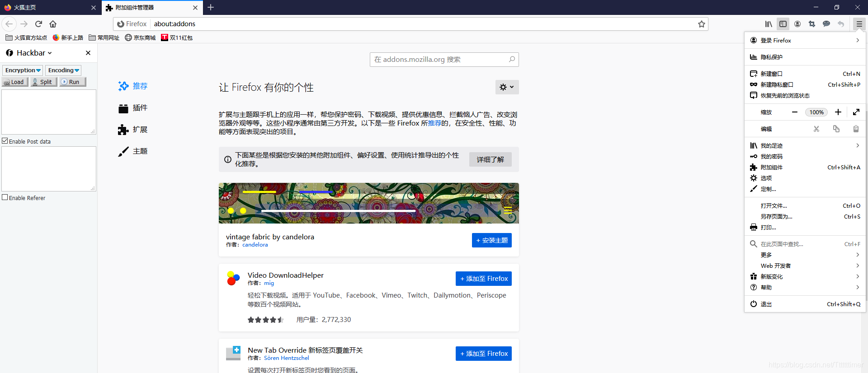Click the copy icon in edit row
The height and width of the screenshot is (373, 868).
pyautogui.click(x=836, y=129)
